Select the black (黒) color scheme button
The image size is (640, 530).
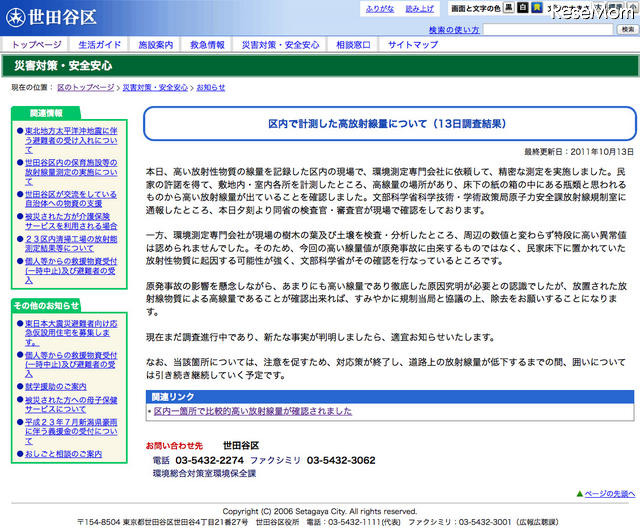point(508,8)
